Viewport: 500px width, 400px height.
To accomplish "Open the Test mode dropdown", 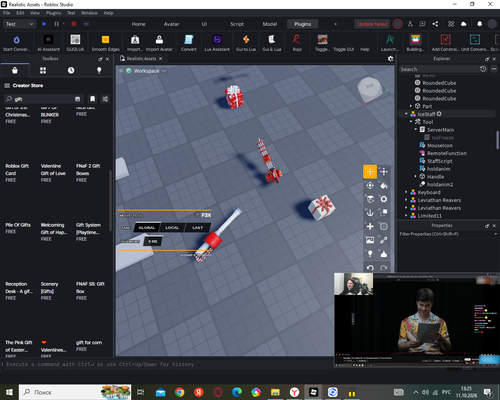I will click(19, 24).
